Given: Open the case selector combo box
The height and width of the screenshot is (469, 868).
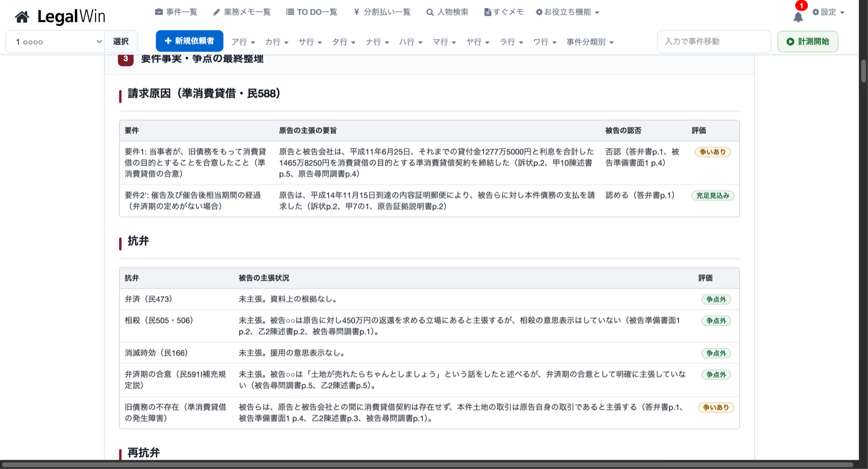Looking at the screenshot, I should click(x=55, y=42).
